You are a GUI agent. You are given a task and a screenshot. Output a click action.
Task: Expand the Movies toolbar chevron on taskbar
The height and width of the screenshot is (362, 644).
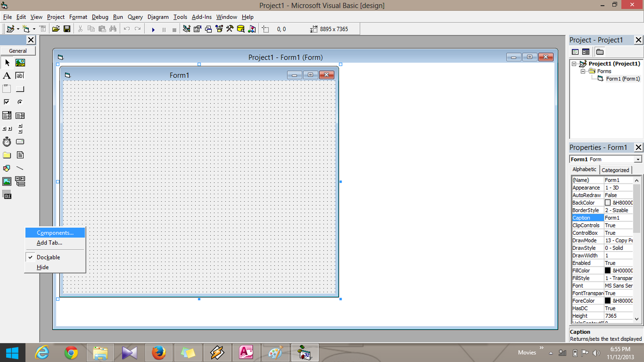pos(542,347)
